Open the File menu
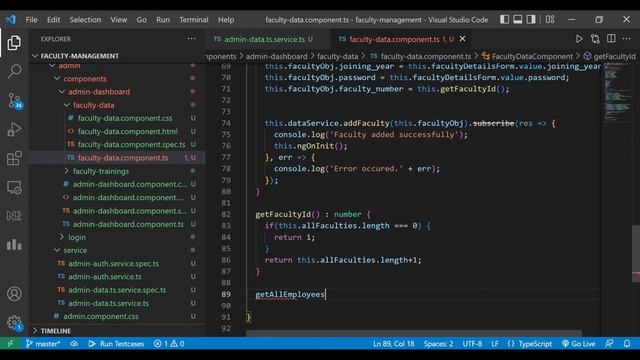 (31, 20)
